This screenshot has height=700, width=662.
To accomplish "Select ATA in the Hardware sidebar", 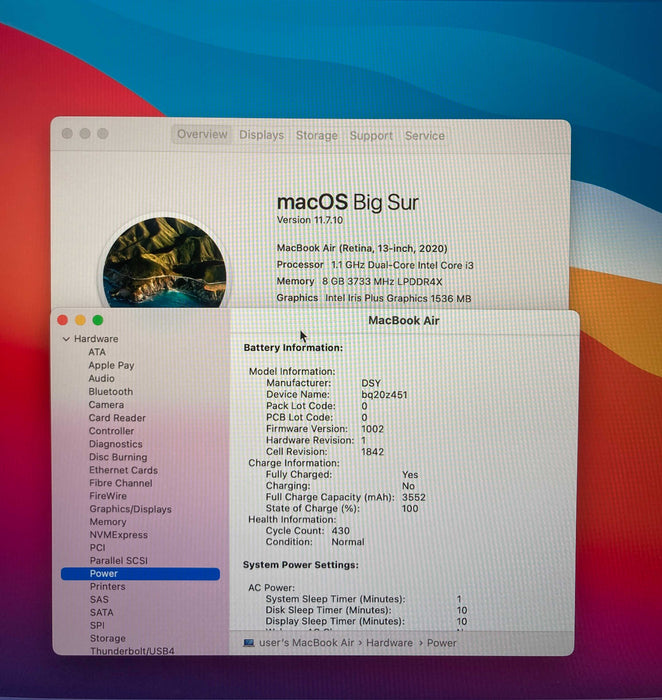I will click(x=97, y=352).
